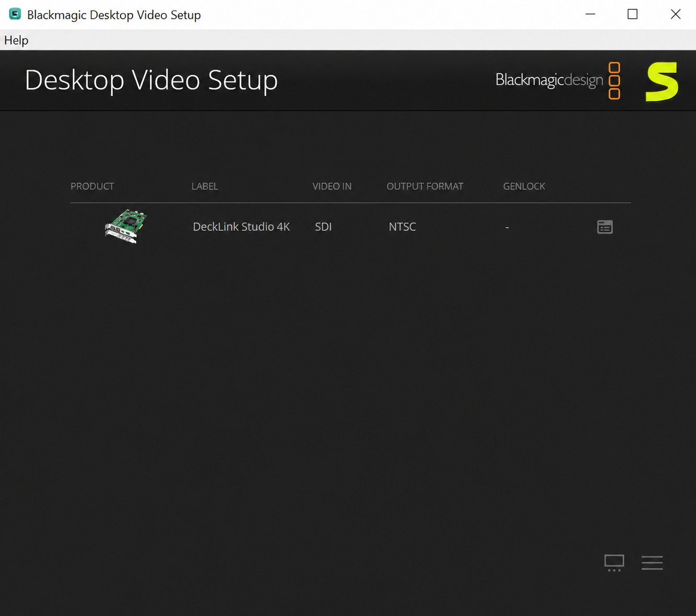Select the DeckLink Studio 4K label

(x=241, y=227)
